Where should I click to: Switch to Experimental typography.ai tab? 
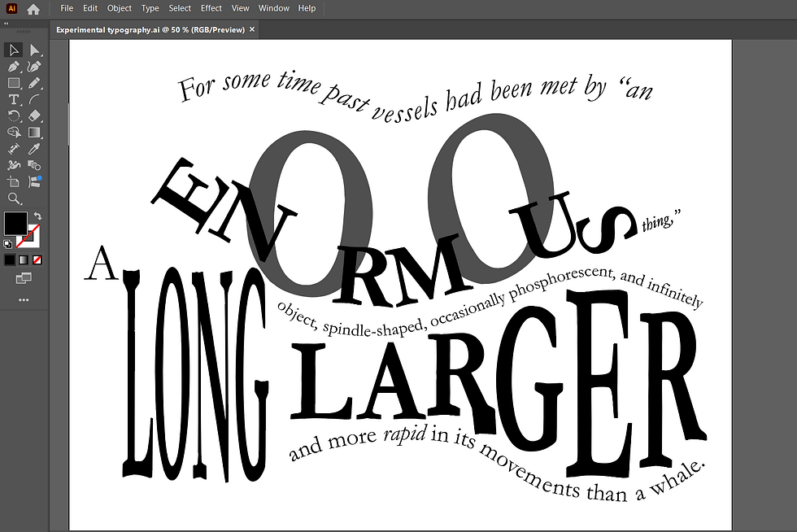coord(150,29)
